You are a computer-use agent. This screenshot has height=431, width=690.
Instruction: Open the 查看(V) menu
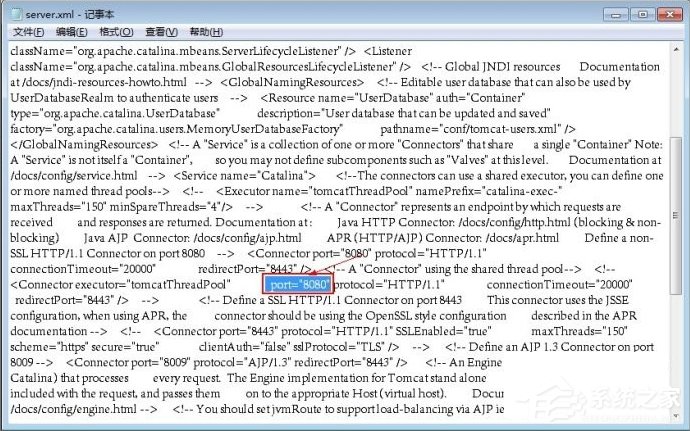coord(161,32)
